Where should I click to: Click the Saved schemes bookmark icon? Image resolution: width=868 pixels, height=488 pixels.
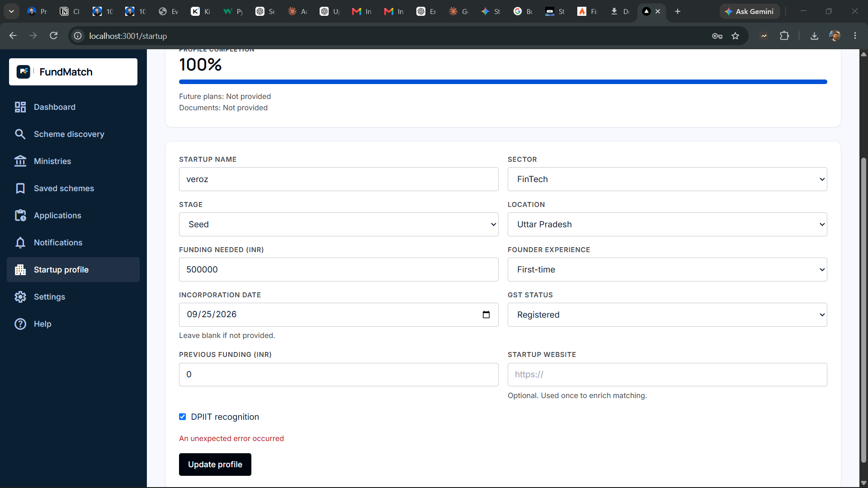[20, 188]
